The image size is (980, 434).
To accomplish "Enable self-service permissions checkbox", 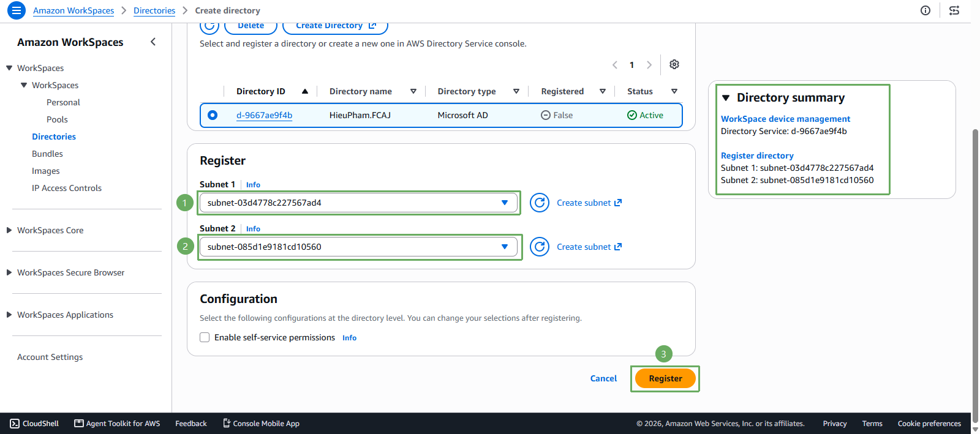I will (x=205, y=337).
